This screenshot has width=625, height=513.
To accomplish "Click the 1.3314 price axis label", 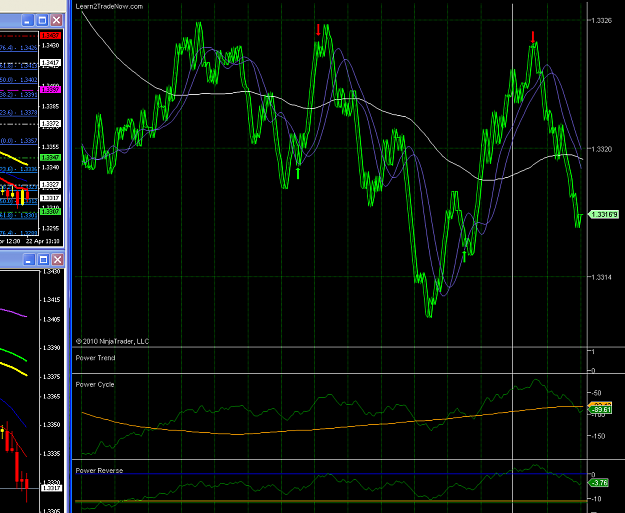I will [x=601, y=277].
